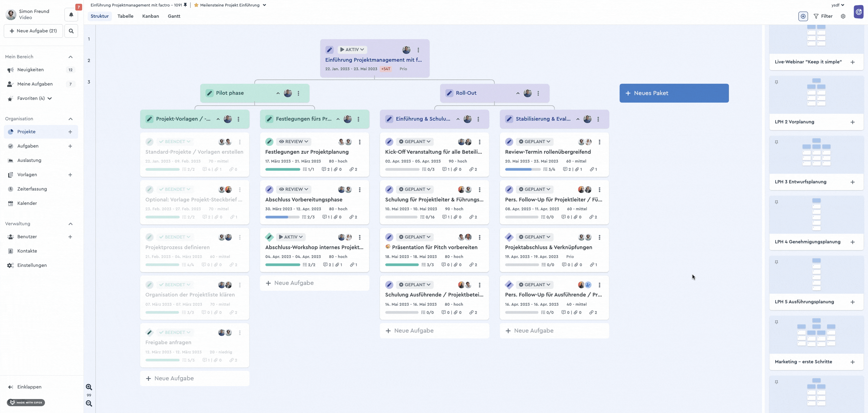Image resolution: width=868 pixels, height=413 pixels.
Task: Switch to the Gantt tab
Action: pyautogui.click(x=174, y=16)
